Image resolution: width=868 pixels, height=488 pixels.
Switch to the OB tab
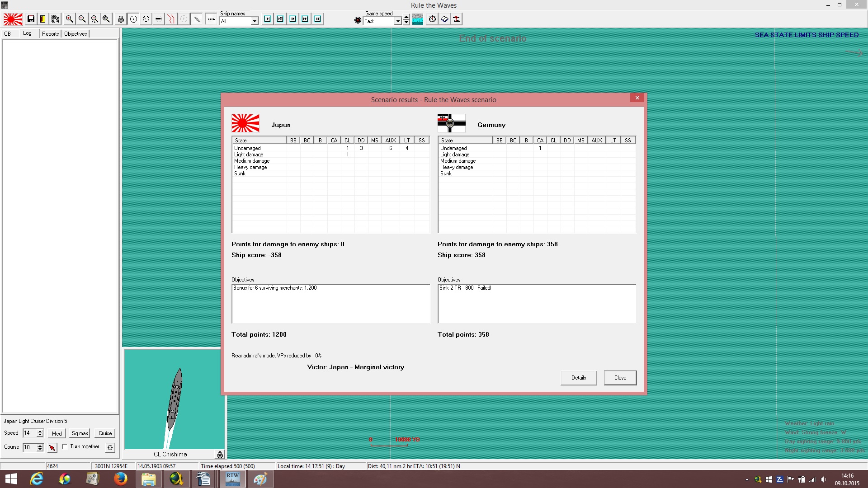pos(8,34)
